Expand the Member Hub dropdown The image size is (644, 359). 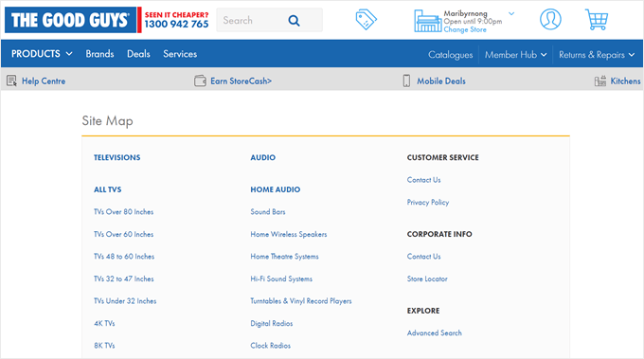coord(516,55)
